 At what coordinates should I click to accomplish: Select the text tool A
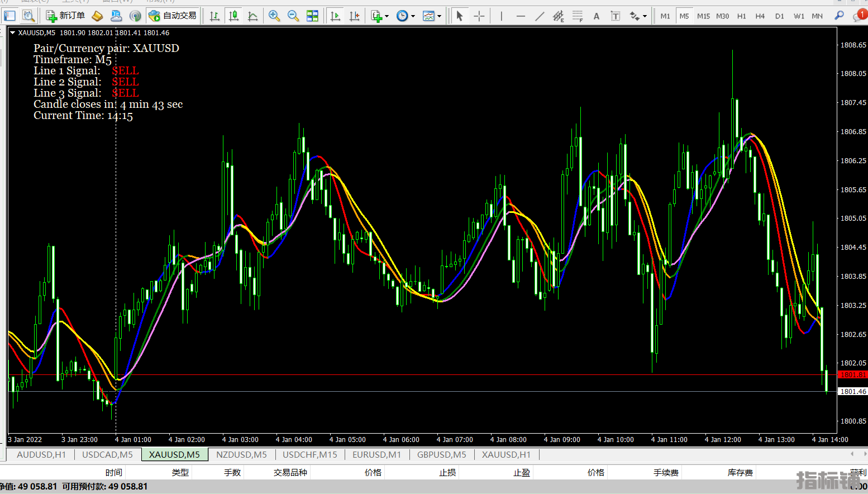pyautogui.click(x=597, y=16)
